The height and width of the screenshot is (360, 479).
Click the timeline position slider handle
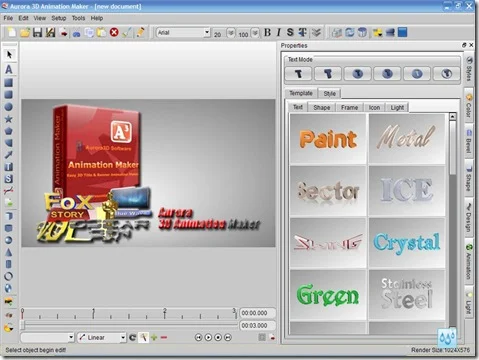(x=22, y=325)
